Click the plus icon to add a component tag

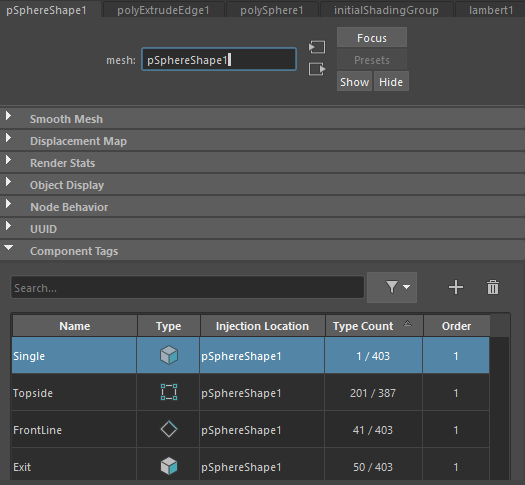456,287
